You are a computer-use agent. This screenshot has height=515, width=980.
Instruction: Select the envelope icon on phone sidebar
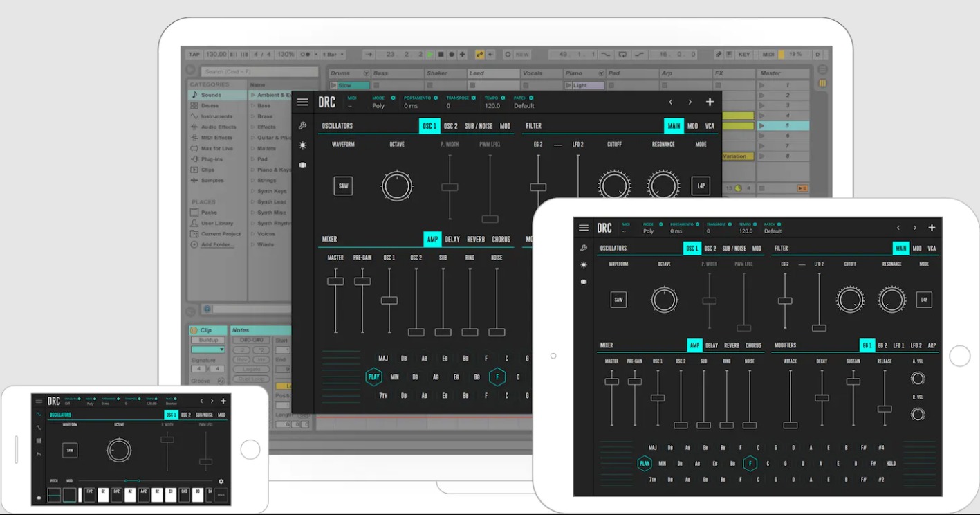pyautogui.click(x=39, y=454)
